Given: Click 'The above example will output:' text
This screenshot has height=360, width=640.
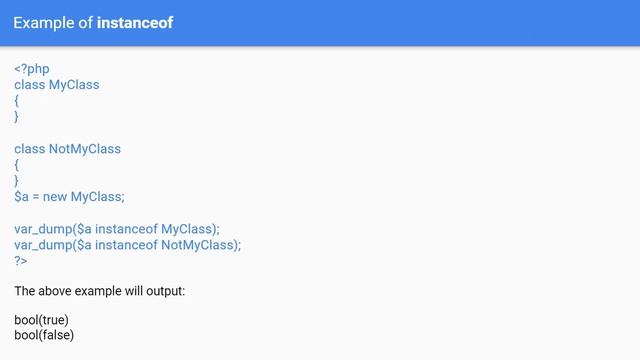Looking at the screenshot, I should pos(100,291).
